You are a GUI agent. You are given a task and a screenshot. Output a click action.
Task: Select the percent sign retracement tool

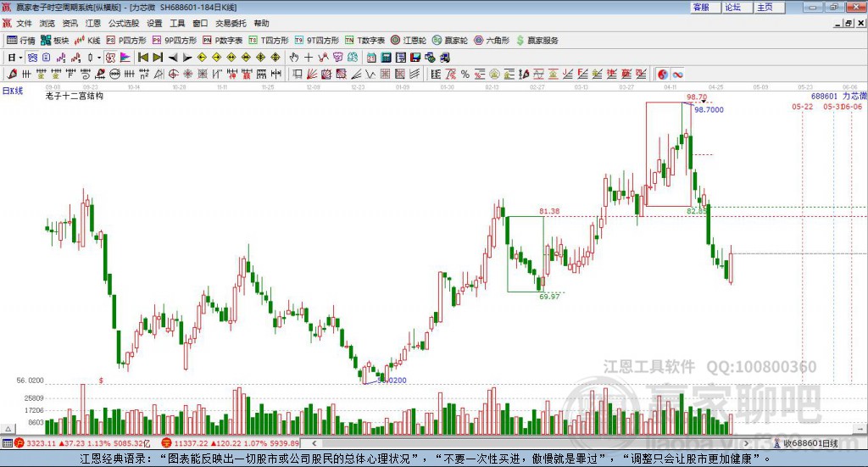point(465,74)
